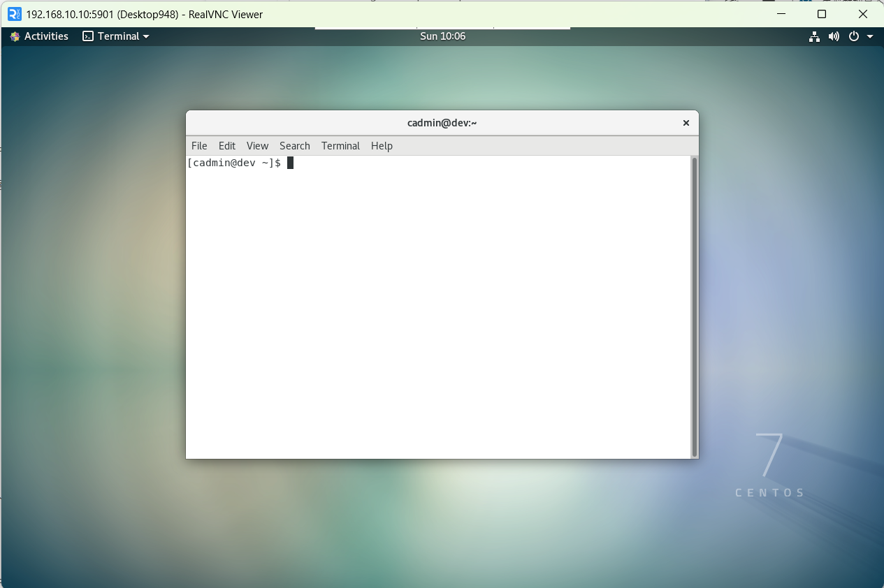
Task: Close the cadmin@dev terminal window
Action: coord(686,123)
